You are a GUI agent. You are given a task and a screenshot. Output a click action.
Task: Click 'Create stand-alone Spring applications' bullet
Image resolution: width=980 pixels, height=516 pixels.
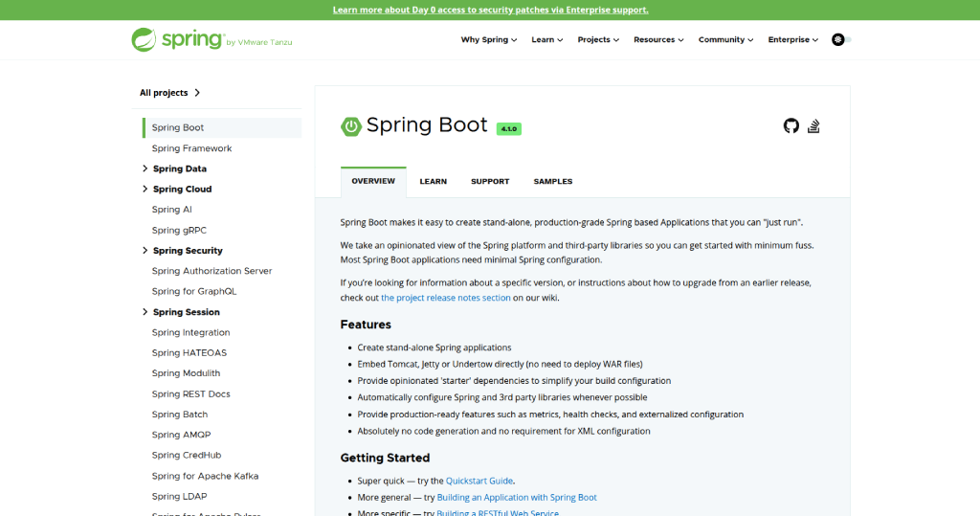point(434,348)
